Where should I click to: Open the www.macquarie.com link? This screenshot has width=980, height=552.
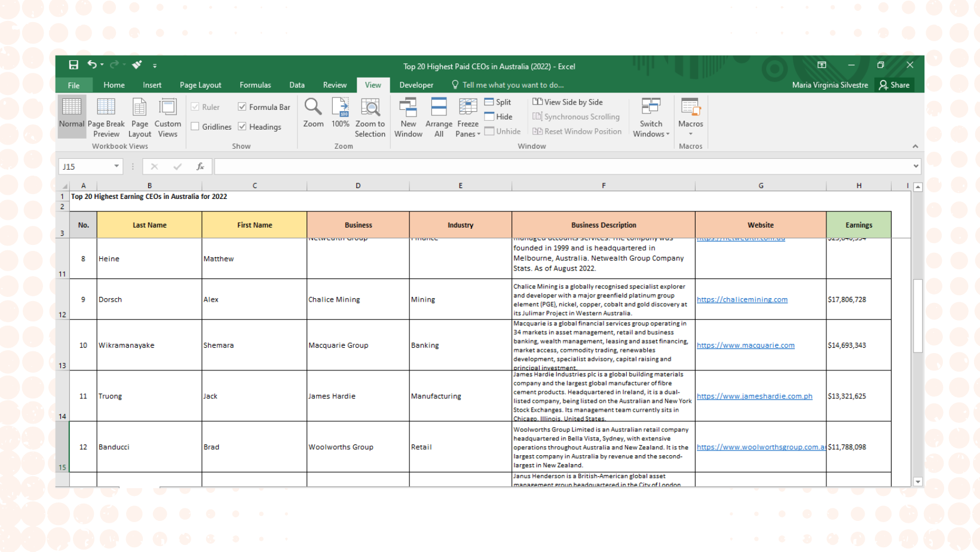point(746,345)
